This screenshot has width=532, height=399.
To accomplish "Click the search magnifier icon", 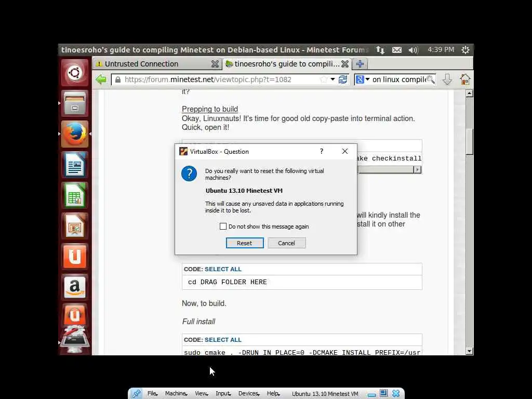I will [x=431, y=79].
